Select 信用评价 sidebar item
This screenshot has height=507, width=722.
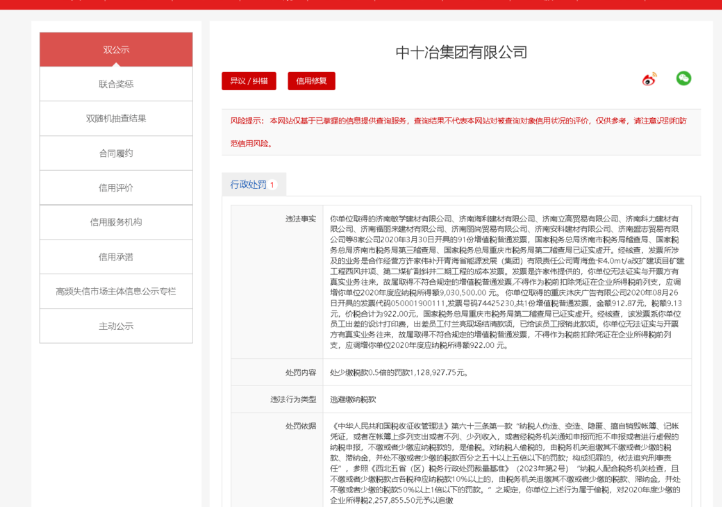116,188
